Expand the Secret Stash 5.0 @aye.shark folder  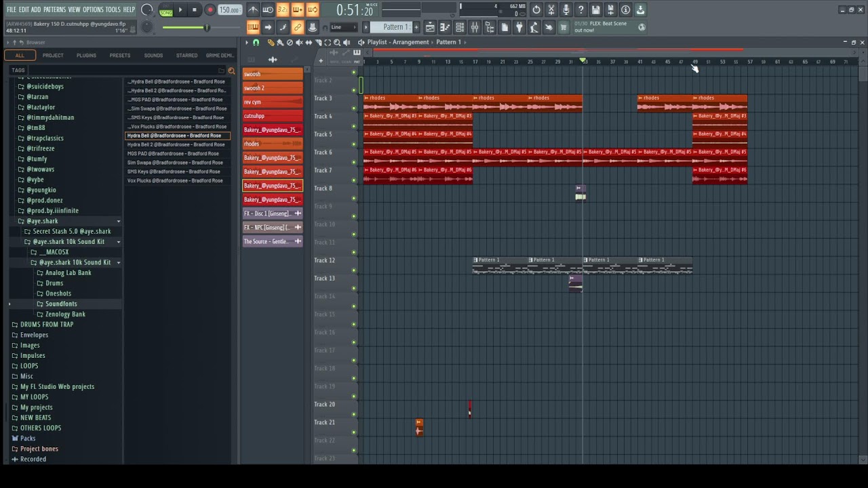pos(71,231)
